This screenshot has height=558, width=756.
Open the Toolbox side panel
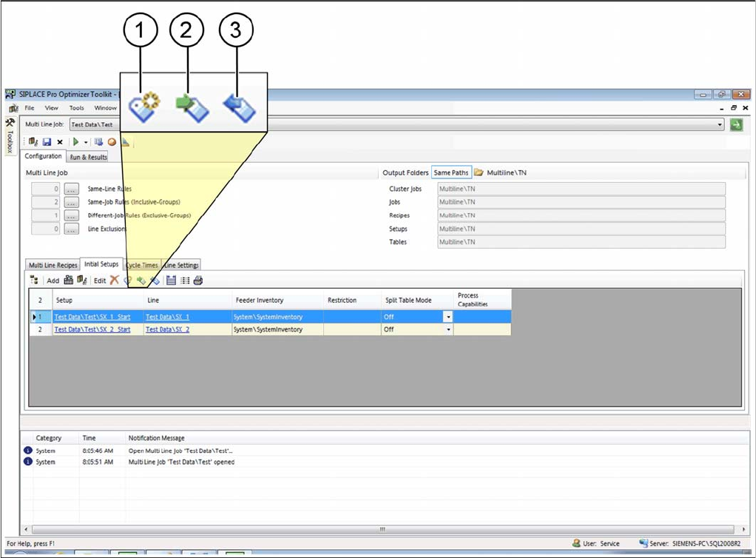[x=10, y=135]
